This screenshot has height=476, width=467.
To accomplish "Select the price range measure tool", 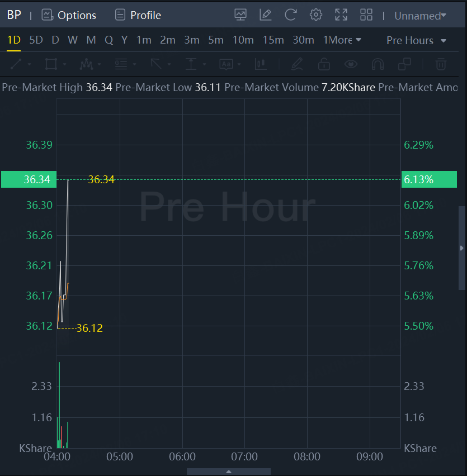I will (191, 64).
